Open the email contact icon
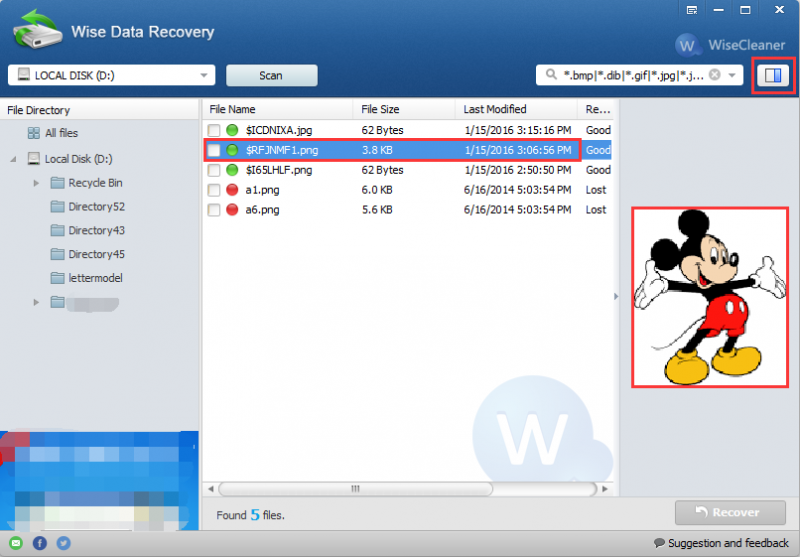 pyautogui.click(x=16, y=543)
